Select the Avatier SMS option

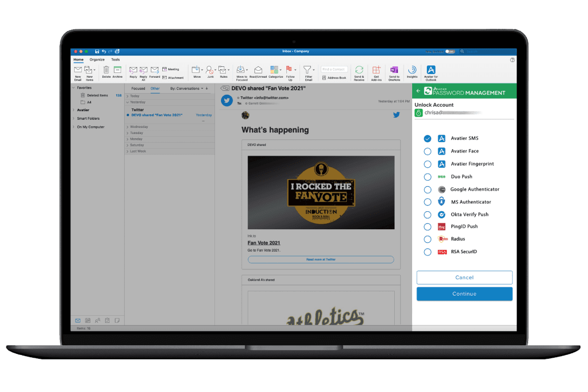click(x=427, y=138)
